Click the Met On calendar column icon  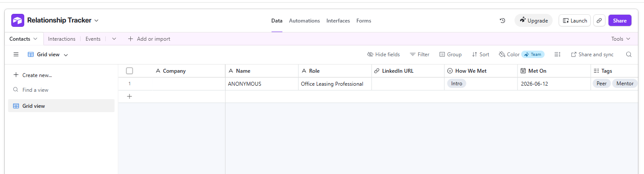click(x=523, y=71)
